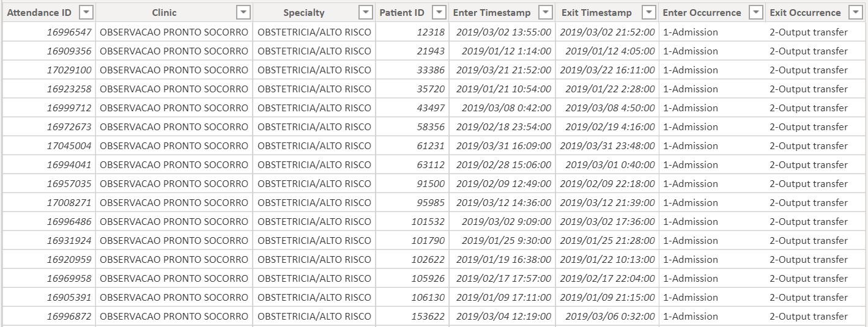Click attendance ID cell 17045004

pos(69,145)
